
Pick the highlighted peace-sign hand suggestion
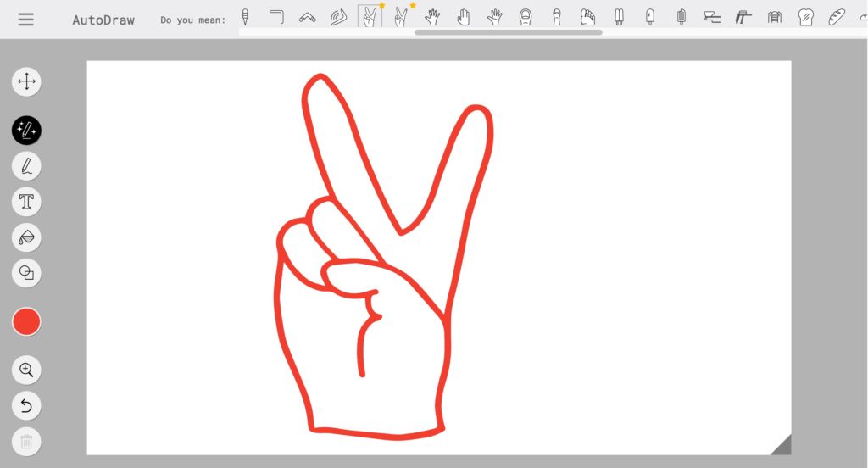click(x=369, y=17)
